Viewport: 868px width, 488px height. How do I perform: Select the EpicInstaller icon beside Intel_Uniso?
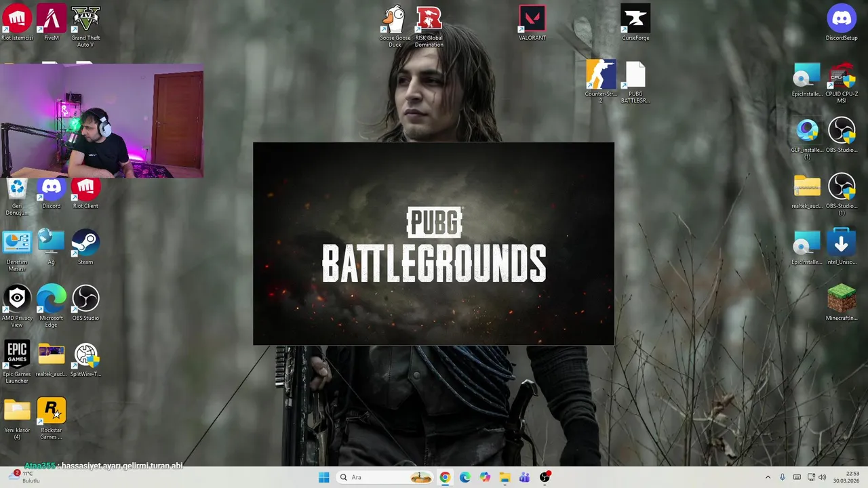click(807, 247)
